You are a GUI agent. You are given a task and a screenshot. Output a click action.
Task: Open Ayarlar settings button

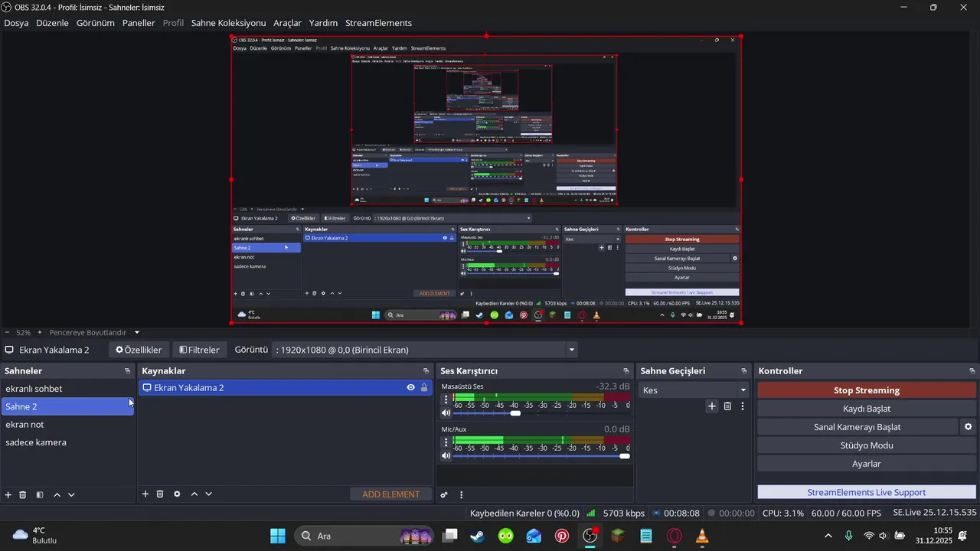[x=867, y=464]
